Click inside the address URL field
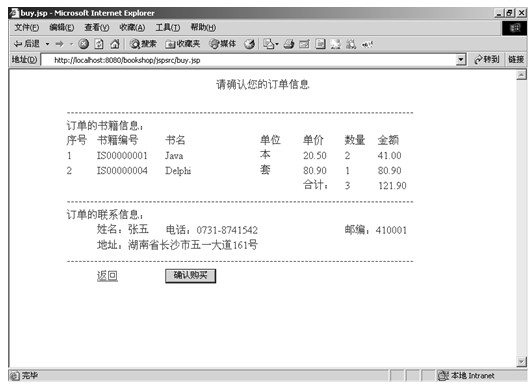Viewport: 528px width, 386px height. click(x=249, y=60)
